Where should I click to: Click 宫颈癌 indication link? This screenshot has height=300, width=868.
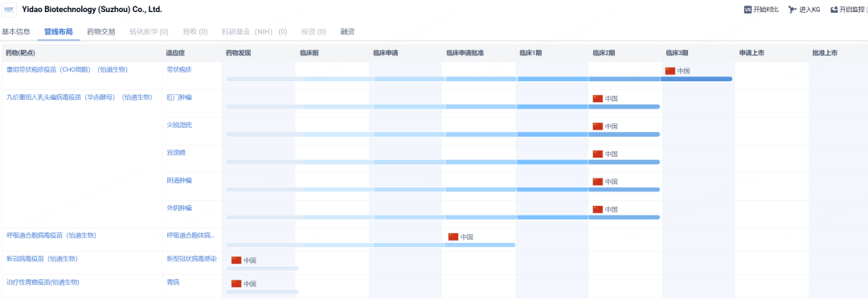[176, 152]
